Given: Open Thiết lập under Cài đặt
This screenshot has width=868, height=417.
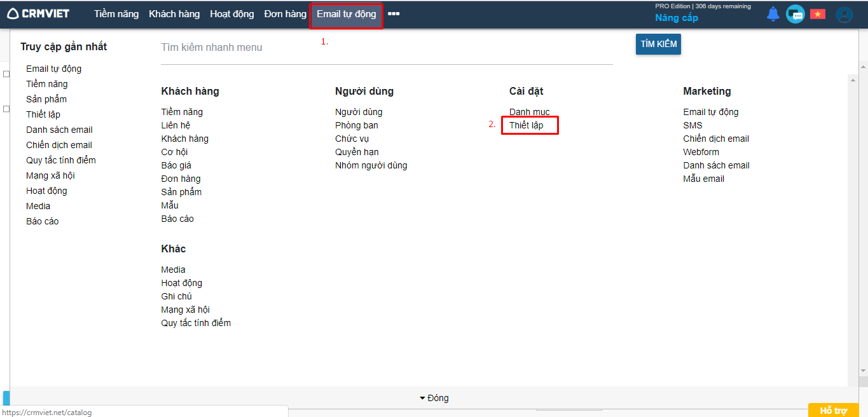Looking at the screenshot, I should pyautogui.click(x=526, y=125).
